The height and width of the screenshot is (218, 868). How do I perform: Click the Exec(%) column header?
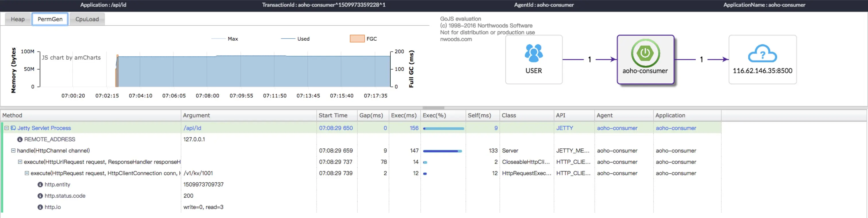pyautogui.click(x=443, y=115)
